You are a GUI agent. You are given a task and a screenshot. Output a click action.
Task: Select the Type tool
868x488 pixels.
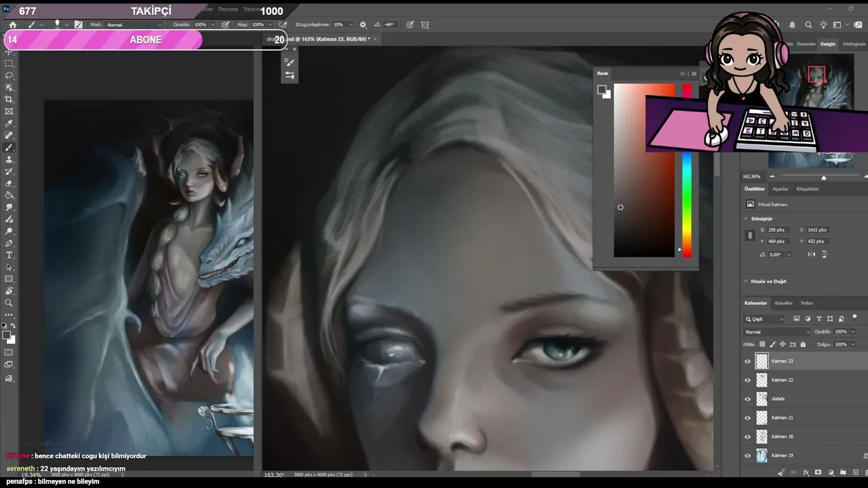[x=9, y=256]
